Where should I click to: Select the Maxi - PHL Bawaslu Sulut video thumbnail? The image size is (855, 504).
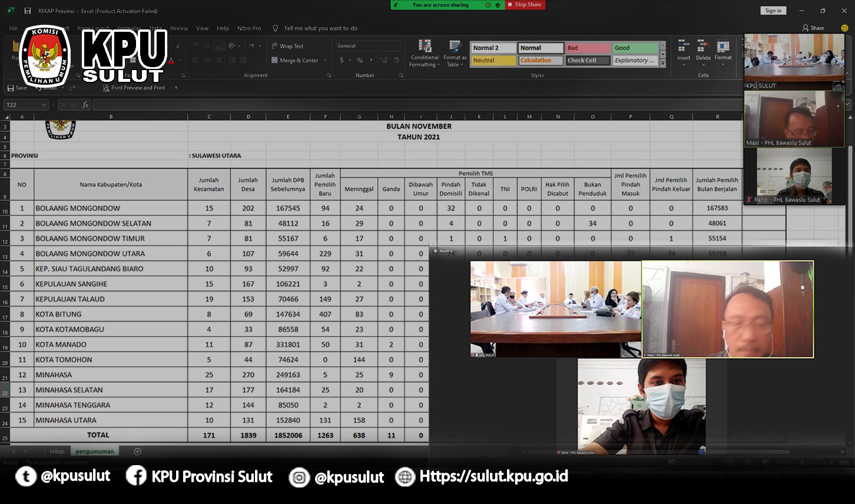[x=794, y=119]
